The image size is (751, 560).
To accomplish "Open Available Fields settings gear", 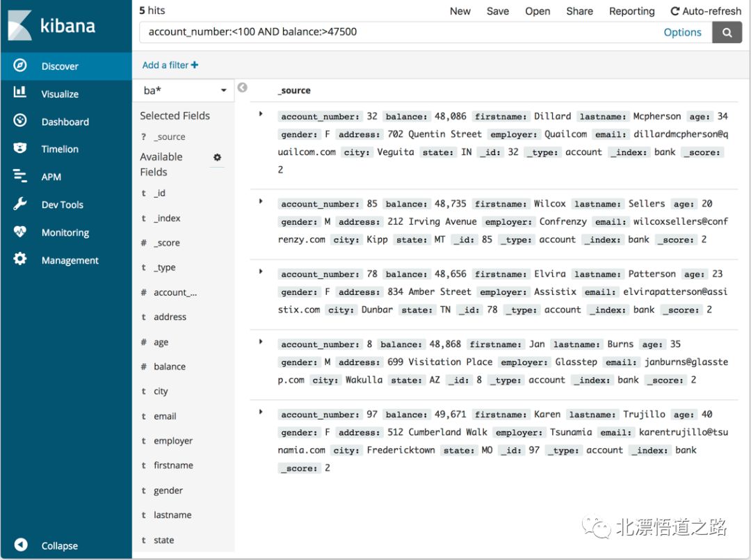I will click(x=218, y=157).
